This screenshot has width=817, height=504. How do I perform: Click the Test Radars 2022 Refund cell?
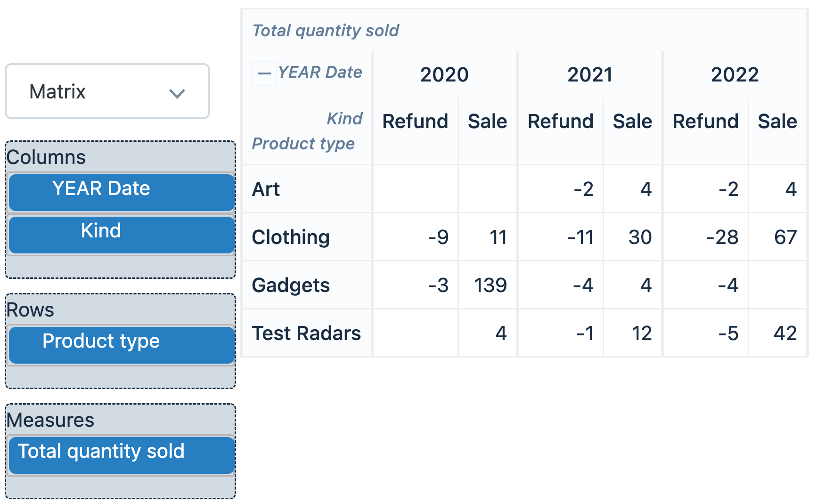(728, 333)
